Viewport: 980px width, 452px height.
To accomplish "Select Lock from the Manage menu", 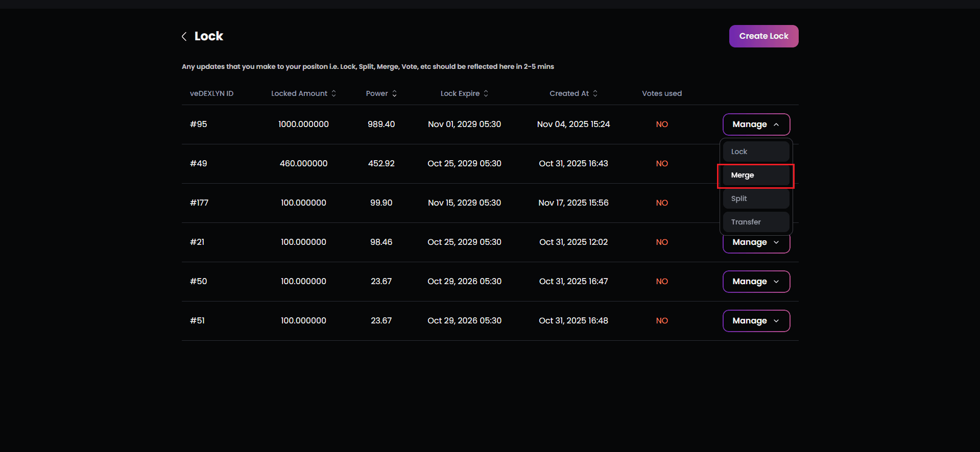I will (x=756, y=152).
